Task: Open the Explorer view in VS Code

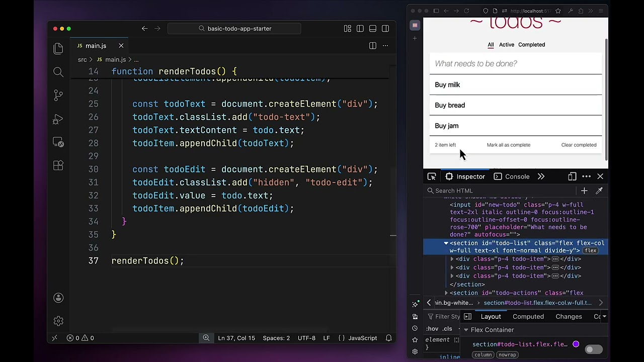Action: pyautogui.click(x=58, y=48)
